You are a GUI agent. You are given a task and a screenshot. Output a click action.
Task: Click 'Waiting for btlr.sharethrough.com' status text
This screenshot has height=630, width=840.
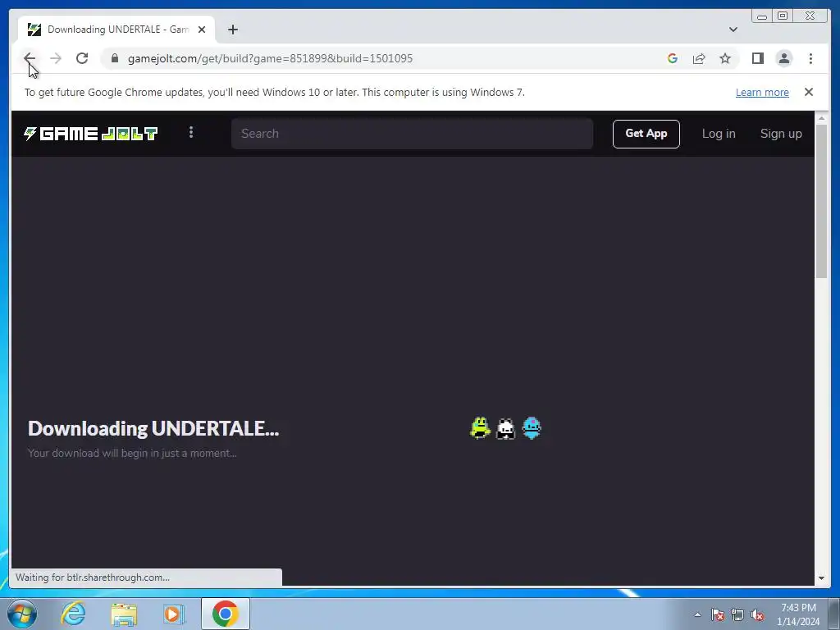tap(92, 577)
